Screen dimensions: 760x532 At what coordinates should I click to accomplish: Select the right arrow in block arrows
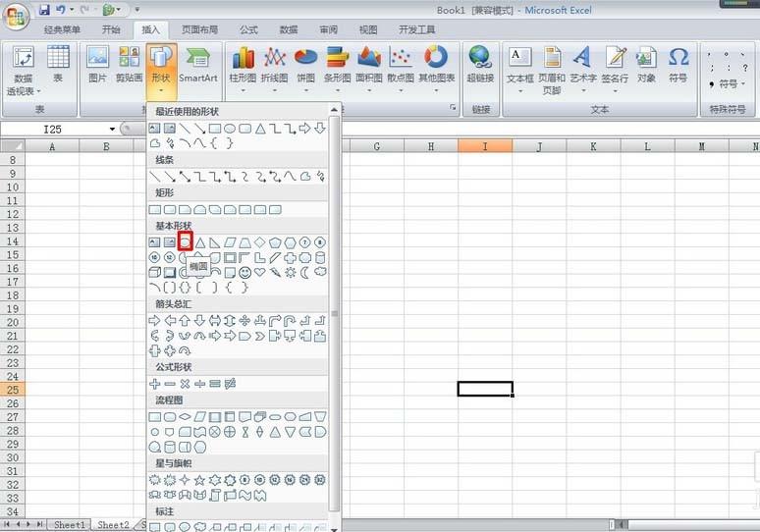pyautogui.click(x=154, y=320)
